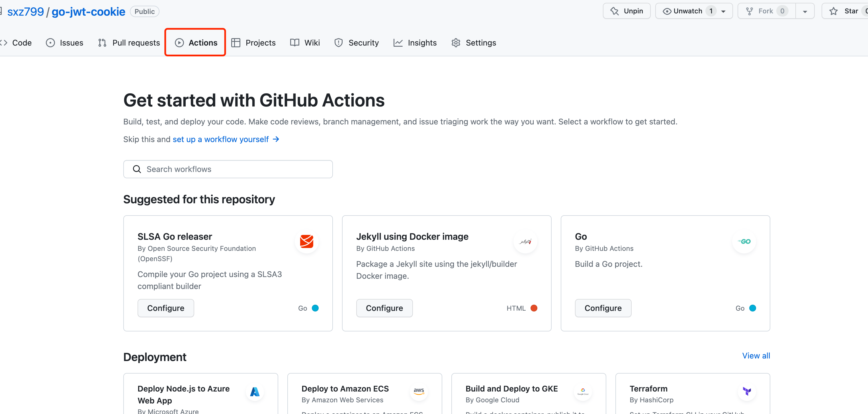Select the Actions tab
Image resolution: width=868 pixels, height=414 pixels.
pos(196,43)
